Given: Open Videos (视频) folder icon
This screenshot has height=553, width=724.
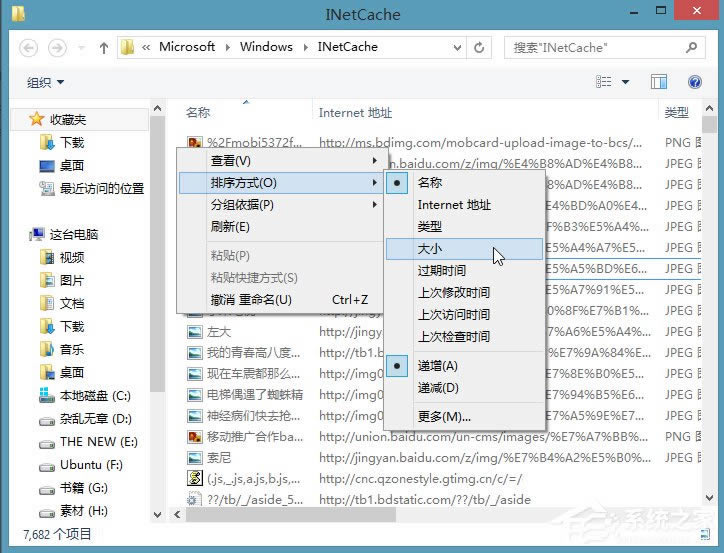Looking at the screenshot, I should [47, 258].
